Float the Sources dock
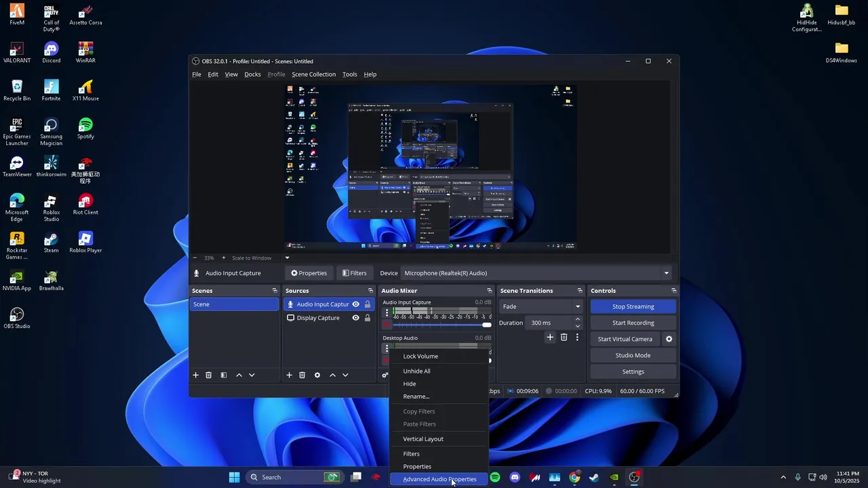This screenshot has width=868, height=488. click(370, 291)
